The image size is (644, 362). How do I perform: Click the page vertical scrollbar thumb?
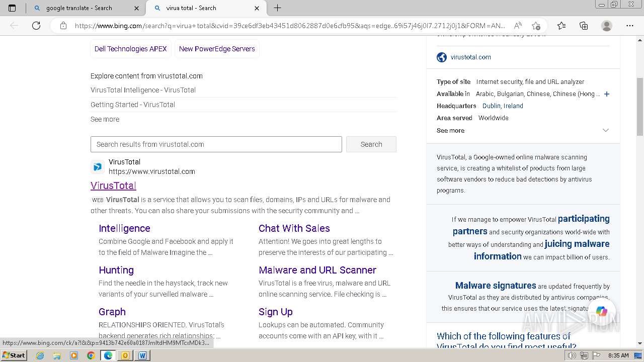(640, 107)
